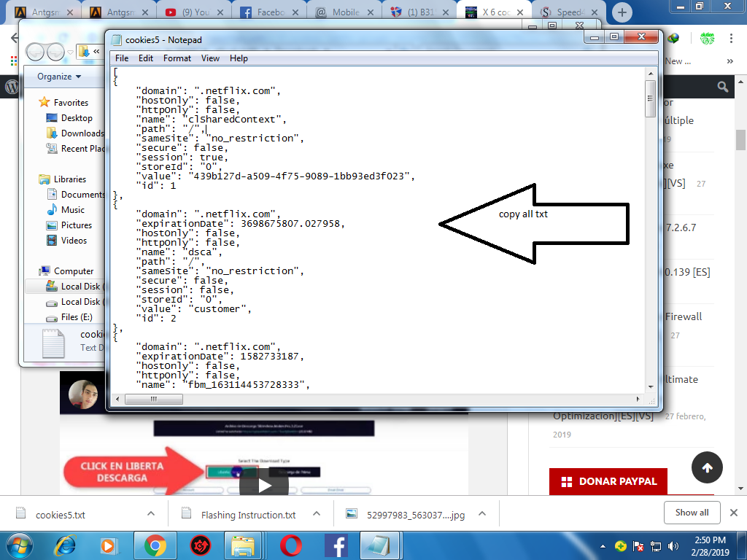Select Downloads in Explorer favorites
This screenshot has height=560, width=747.
75,133
